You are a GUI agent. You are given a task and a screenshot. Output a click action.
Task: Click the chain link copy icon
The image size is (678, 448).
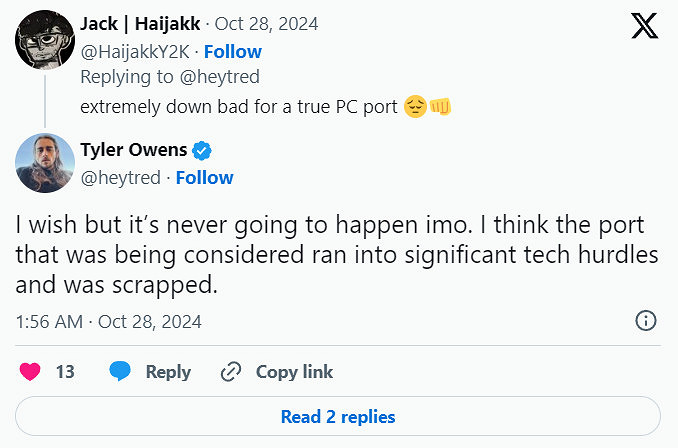pyautogui.click(x=231, y=371)
